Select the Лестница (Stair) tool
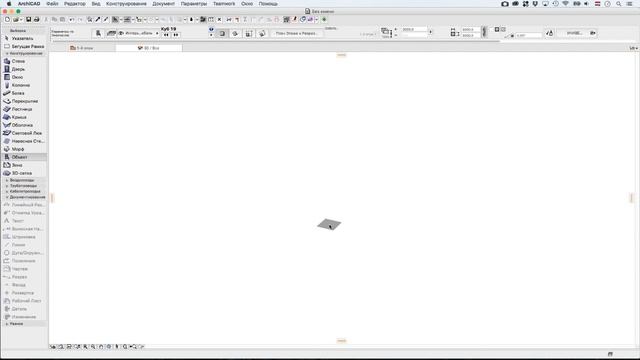The height and width of the screenshot is (360, 640). point(24,109)
